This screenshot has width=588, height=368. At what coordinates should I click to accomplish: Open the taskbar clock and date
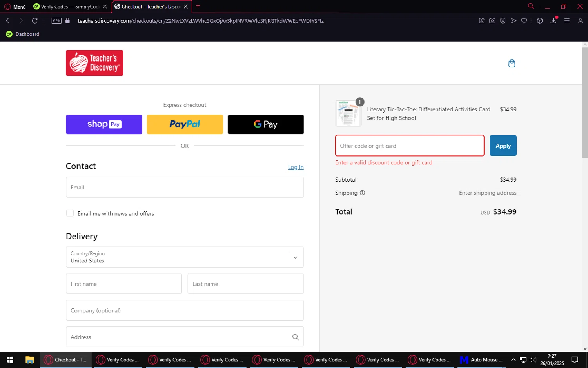(552, 360)
